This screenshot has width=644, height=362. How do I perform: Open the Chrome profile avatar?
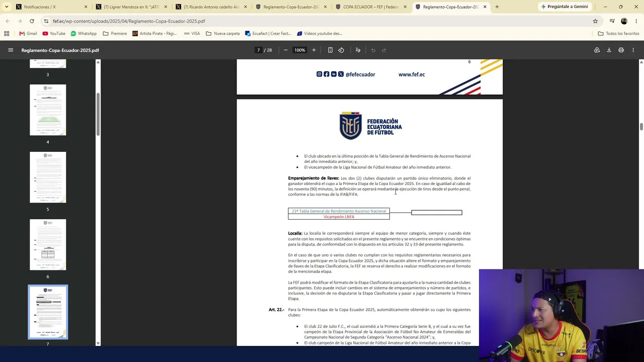[x=624, y=21]
